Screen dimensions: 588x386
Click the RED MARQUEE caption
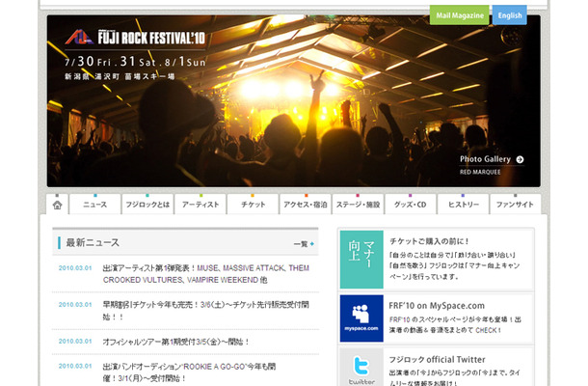(480, 172)
